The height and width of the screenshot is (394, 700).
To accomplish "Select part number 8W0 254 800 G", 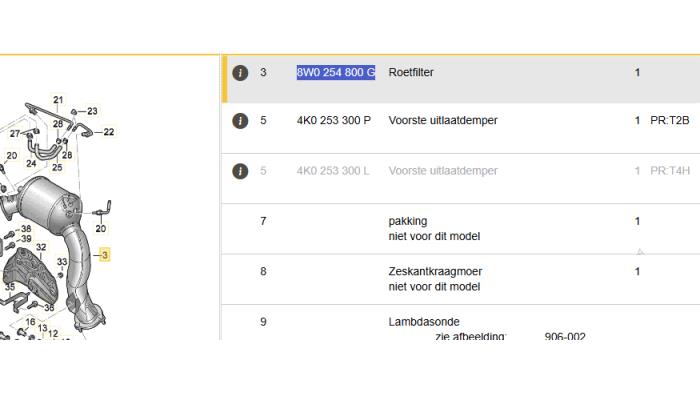I will (336, 72).
